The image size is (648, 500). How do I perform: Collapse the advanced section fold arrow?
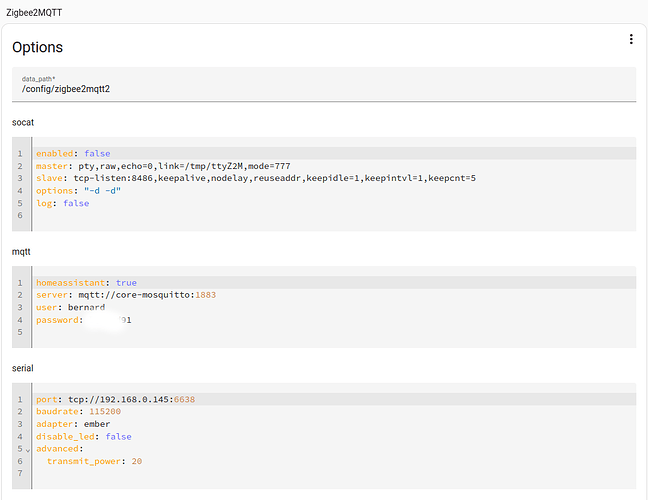pyautogui.click(x=27, y=449)
